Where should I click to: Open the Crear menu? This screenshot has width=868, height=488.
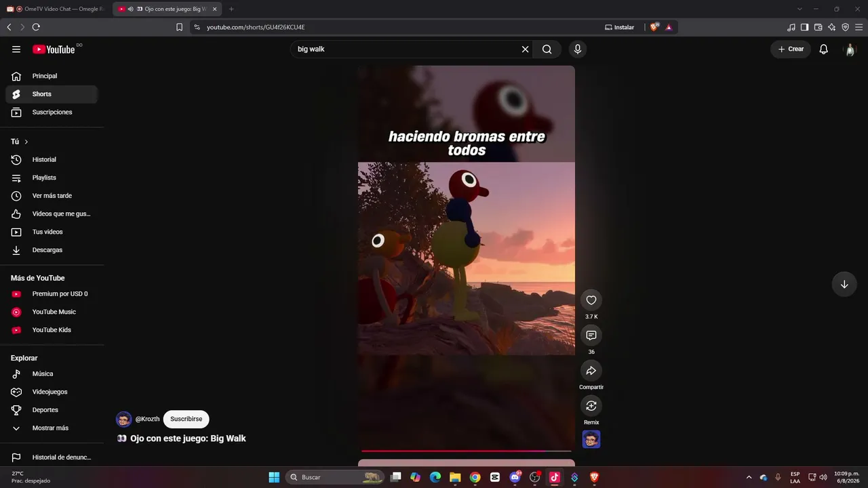pos(791,49)
